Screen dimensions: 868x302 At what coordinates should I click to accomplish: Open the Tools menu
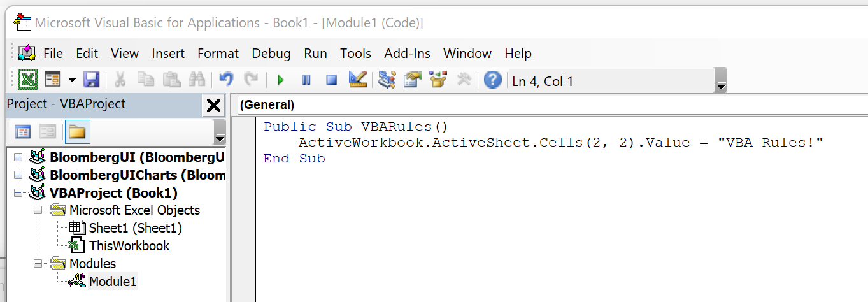click(355, 54)
